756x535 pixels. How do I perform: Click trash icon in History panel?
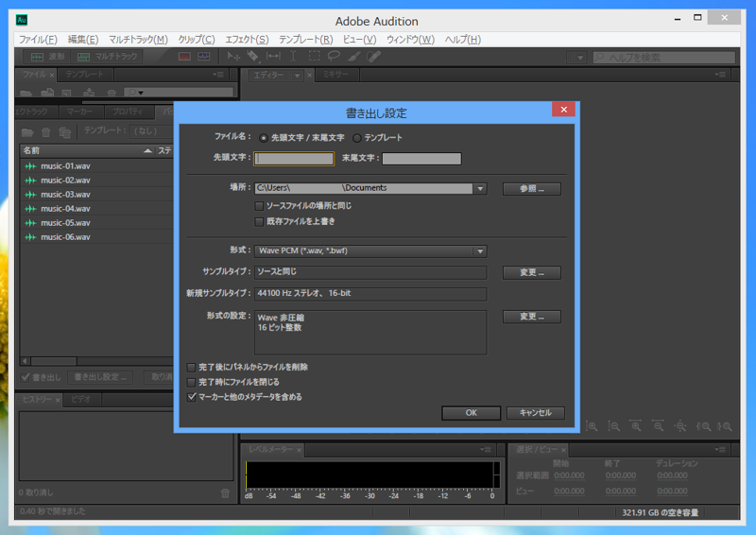pos(225,492)
